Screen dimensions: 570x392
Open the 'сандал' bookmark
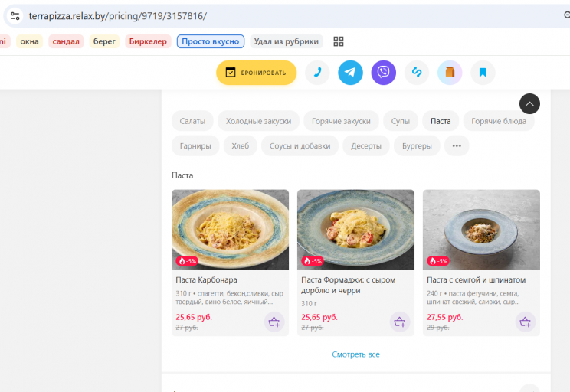click(x=66, y=41)
